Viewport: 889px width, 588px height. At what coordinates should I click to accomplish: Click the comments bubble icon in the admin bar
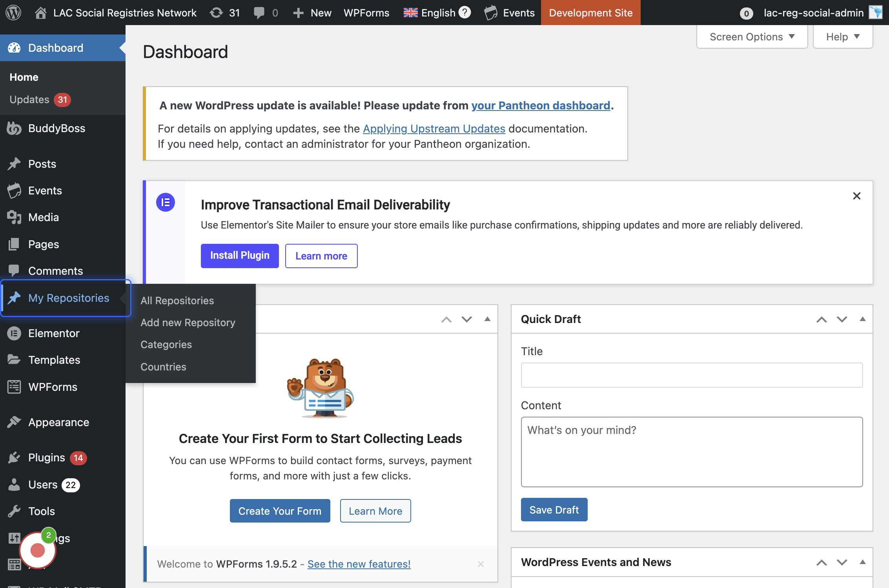coord(259,13)
